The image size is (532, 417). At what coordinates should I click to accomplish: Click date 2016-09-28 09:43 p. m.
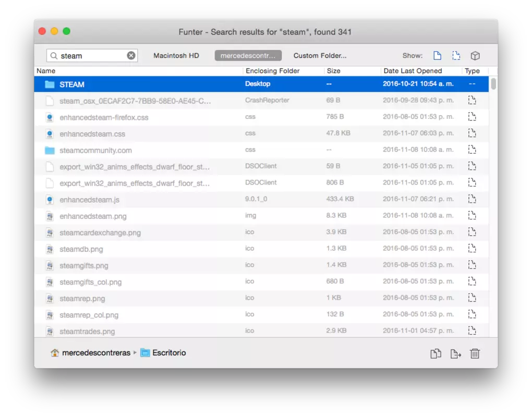[x=418, y=100]
